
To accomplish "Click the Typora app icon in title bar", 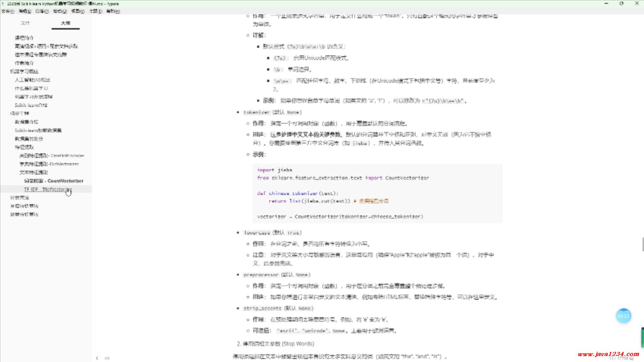I will click(3, 4).
